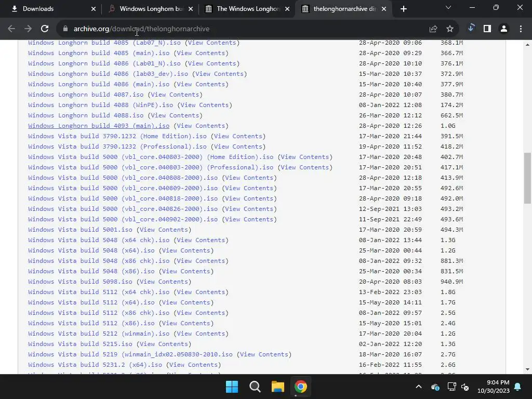Viewport: 532px width, 399px height.
Task: Open the Chrome profile menu
Action: coord(504,29)
